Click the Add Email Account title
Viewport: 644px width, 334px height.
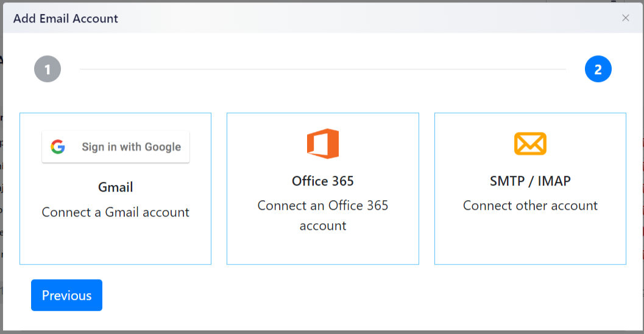tap(66, 18)
